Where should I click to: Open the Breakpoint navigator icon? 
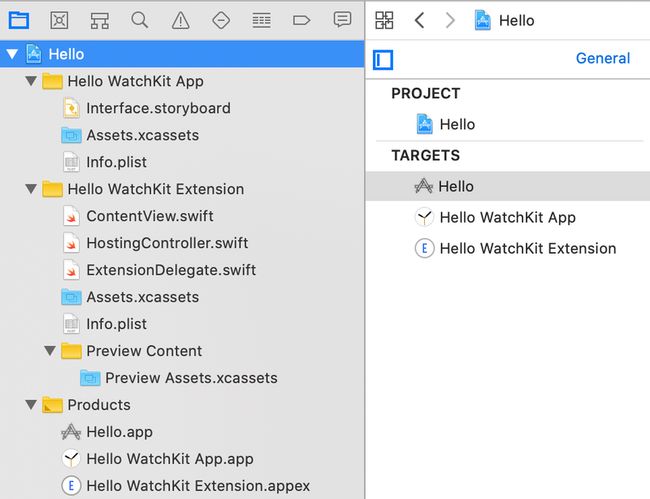click(301, 20)
